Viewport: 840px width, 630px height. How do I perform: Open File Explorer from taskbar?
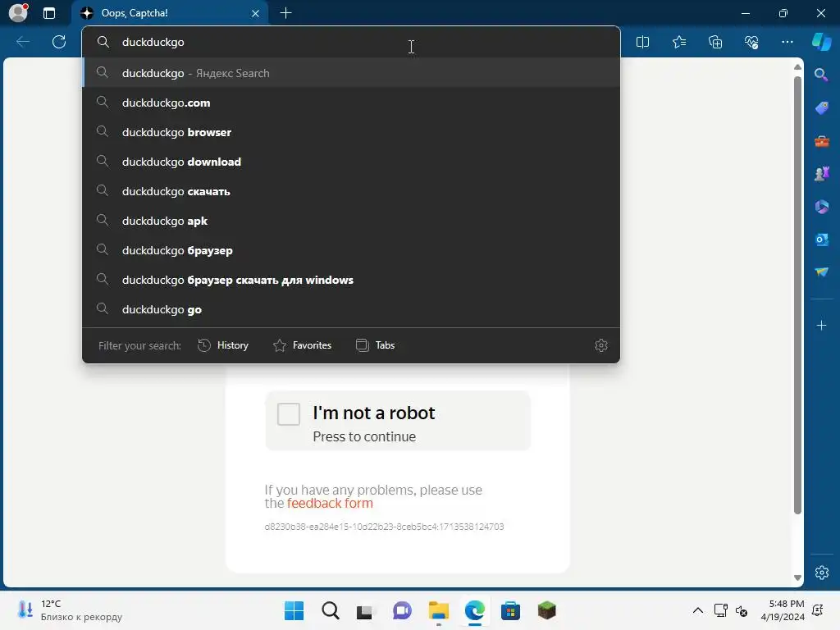coord(438,610)
